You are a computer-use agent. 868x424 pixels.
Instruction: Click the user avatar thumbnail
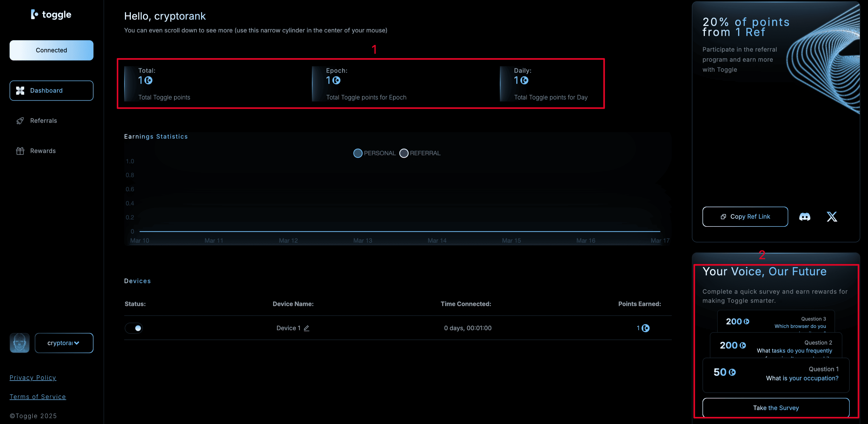click(x=20, y=343)
